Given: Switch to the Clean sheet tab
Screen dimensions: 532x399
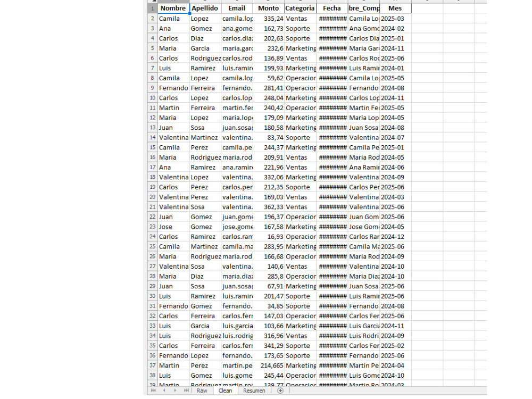Looking at the screenshot, I should click(x=225, y=390).
